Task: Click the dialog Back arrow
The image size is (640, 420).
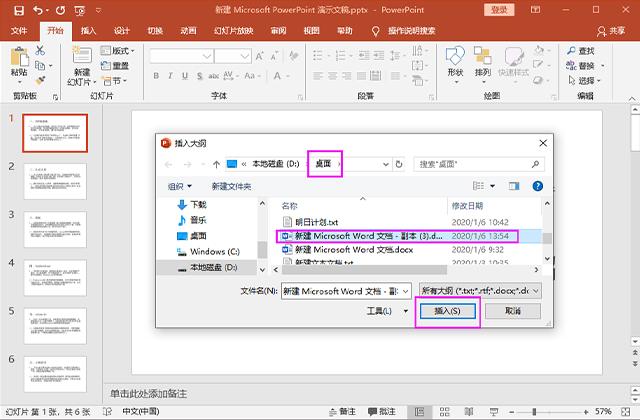Action: click(168, 164)
